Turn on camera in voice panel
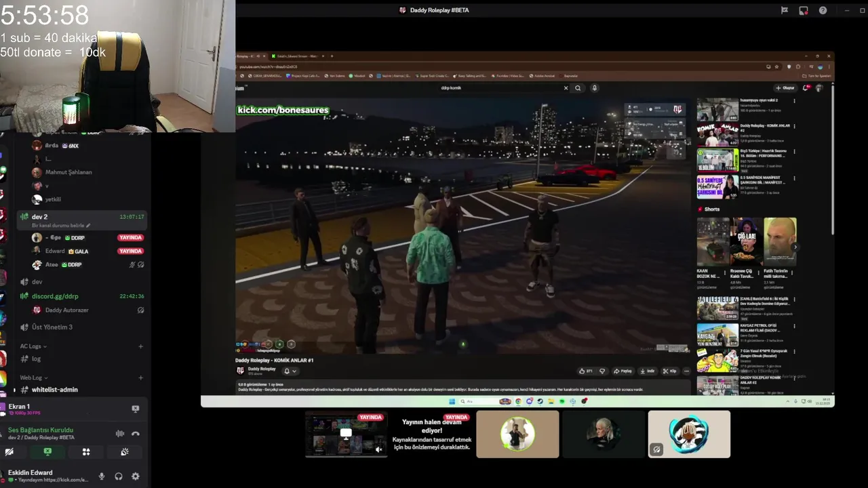Screen dimensions: 868x488 [9, 451]
